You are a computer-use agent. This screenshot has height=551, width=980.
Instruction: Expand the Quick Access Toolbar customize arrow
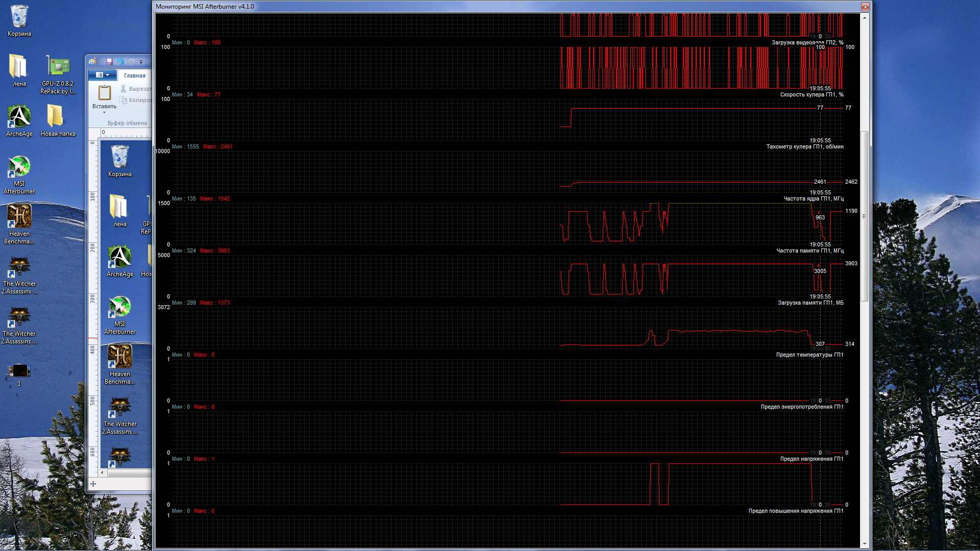pyautogui.click(x=141, y=62)
